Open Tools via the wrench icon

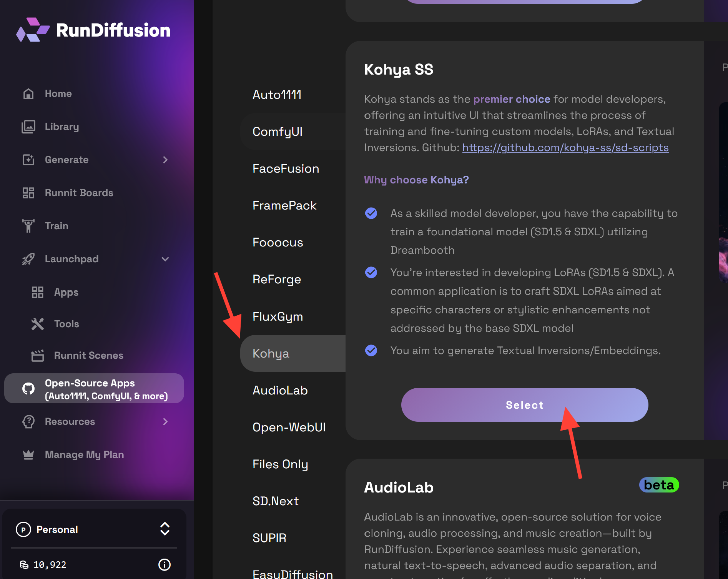(38, 324)
